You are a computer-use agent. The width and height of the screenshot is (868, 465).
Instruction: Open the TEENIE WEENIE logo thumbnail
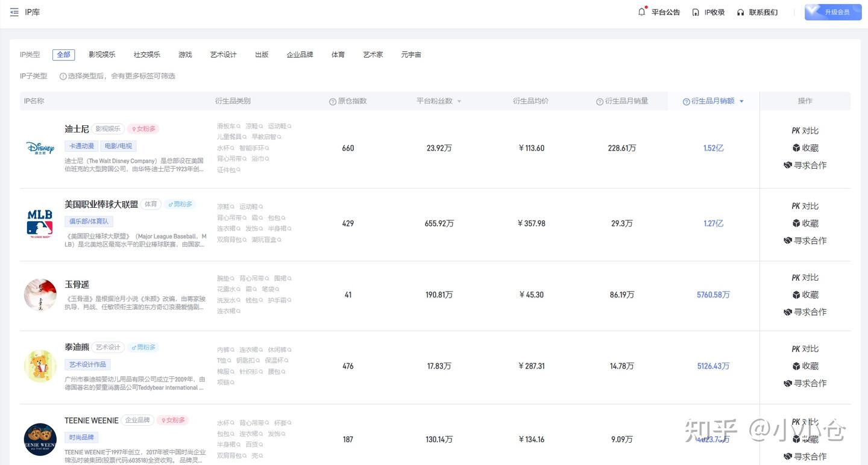(x=40, y=440)
